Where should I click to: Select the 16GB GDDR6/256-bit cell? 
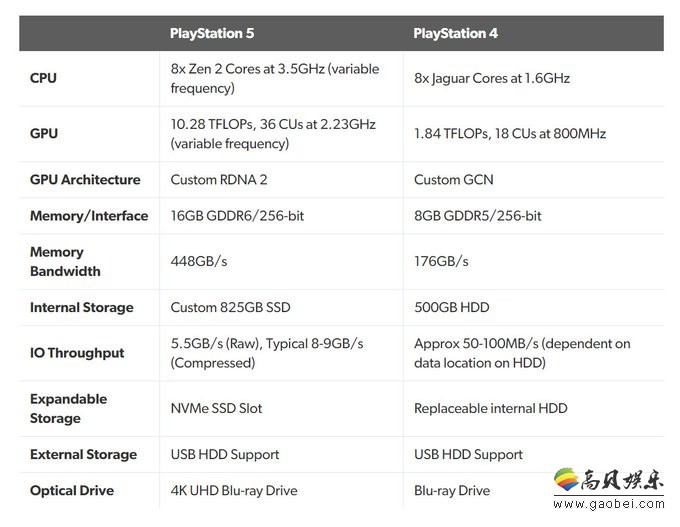tap(237, 216)
